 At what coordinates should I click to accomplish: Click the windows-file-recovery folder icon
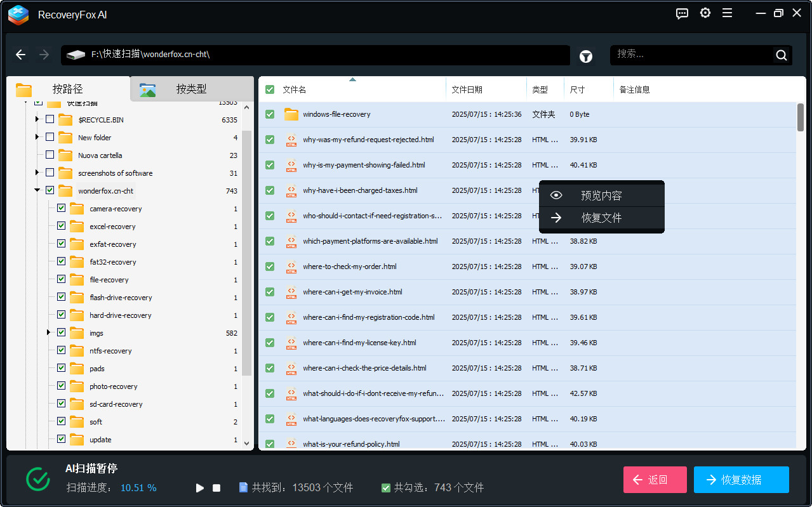(x=291, y=114)
